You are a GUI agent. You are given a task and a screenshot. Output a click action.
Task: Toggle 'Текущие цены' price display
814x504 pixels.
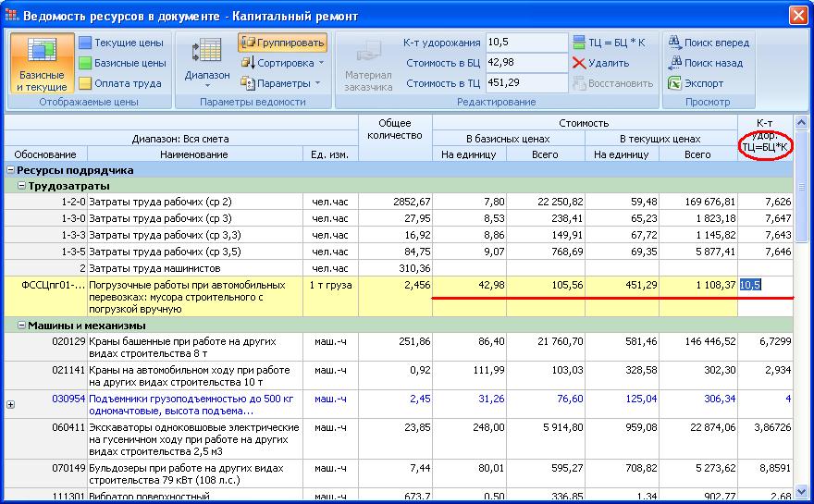click(x=120, y=43)
